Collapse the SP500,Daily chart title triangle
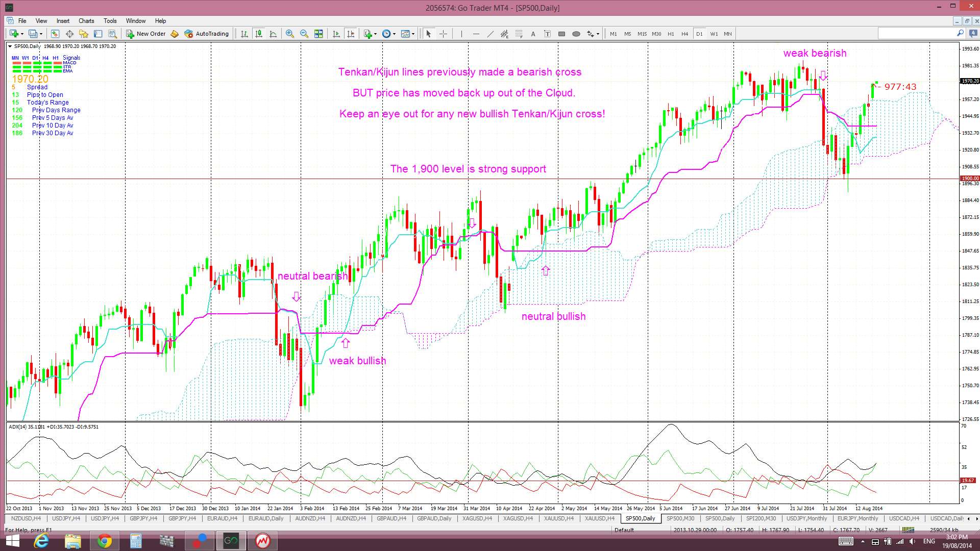Image resolution: width=980 pixels, height=551 pixels. 10,46
